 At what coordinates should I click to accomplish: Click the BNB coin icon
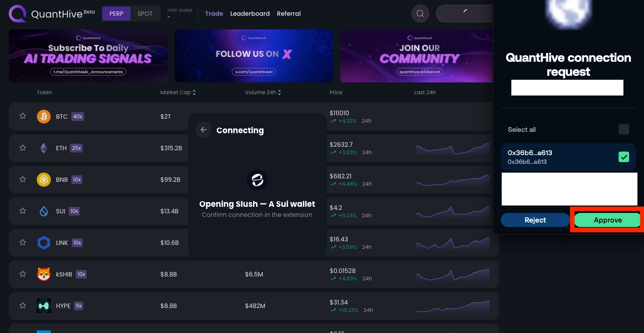click(44, 180)
